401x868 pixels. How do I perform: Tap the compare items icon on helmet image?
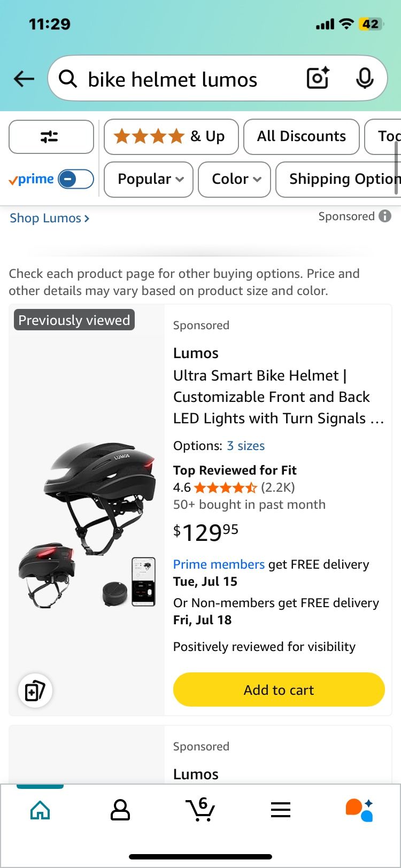[35, 691]
